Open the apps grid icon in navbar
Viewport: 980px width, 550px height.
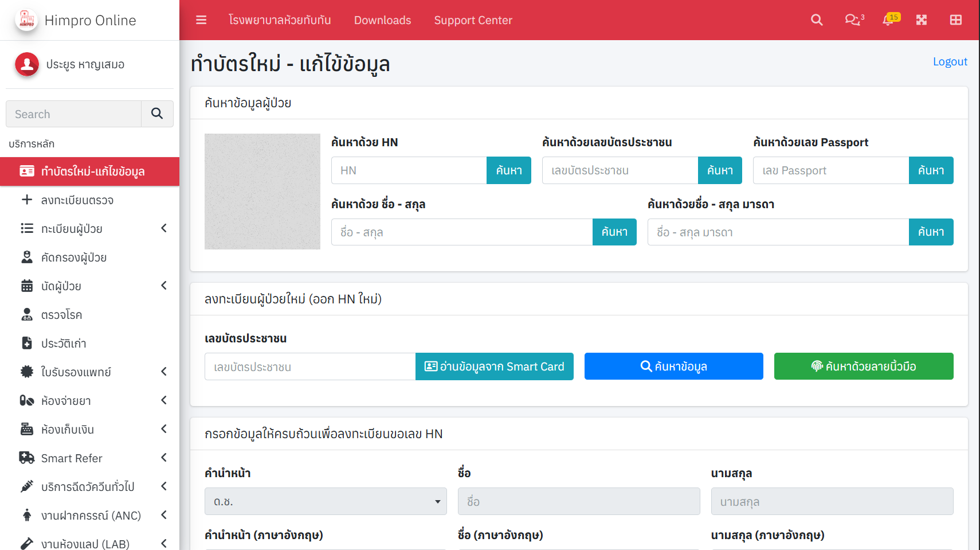click(x=955, y=19)
